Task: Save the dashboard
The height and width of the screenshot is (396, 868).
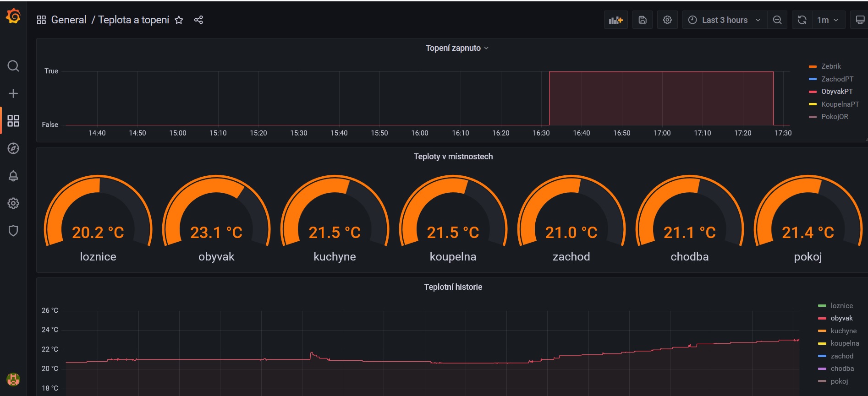Action: 643,20
